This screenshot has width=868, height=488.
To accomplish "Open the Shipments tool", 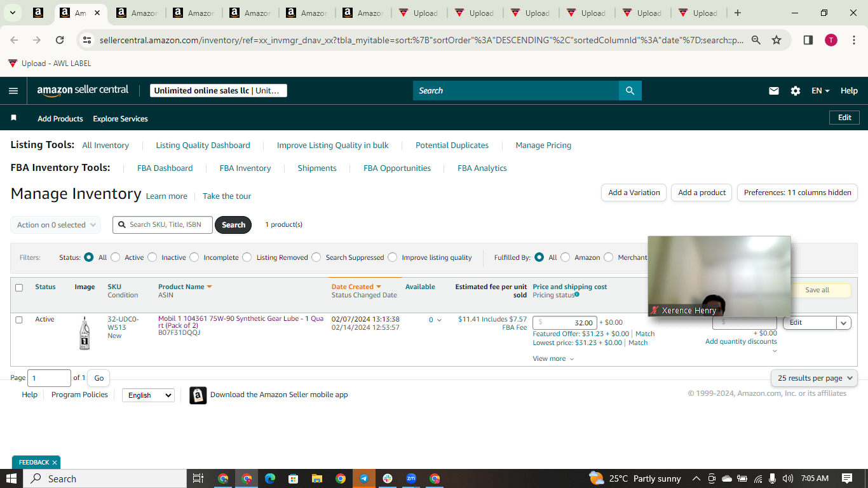I will (x=317, y=168).
